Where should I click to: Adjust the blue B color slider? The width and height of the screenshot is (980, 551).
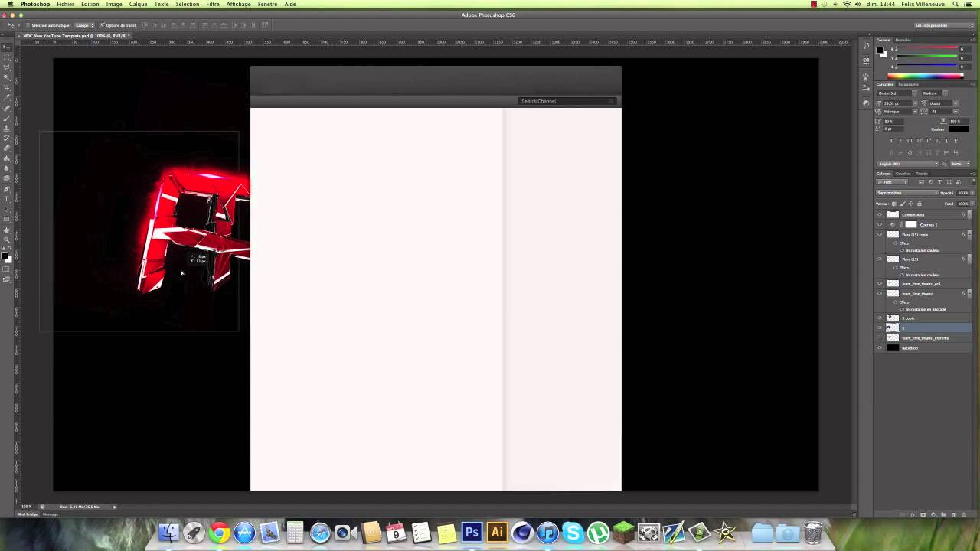(x=926, y=65)
